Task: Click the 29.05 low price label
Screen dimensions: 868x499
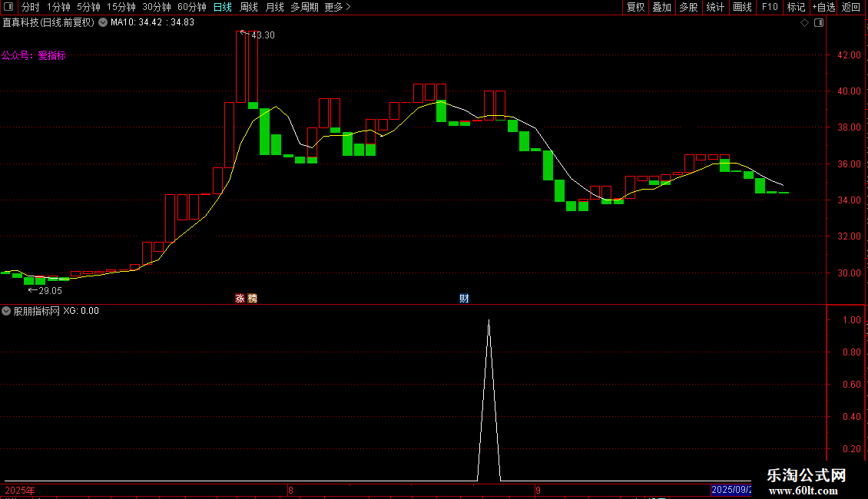Action: pos(51,291)
